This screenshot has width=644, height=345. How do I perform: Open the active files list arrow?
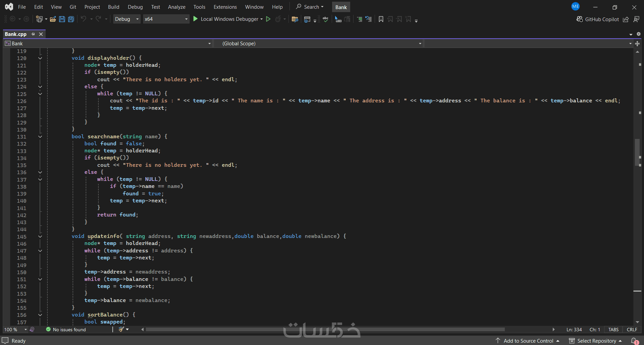631,34
